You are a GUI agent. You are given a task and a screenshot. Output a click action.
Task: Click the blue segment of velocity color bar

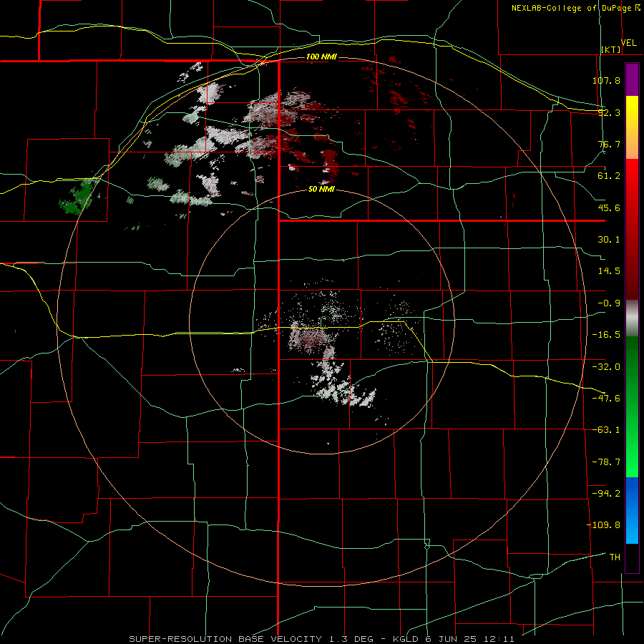[x=632, y=510]
